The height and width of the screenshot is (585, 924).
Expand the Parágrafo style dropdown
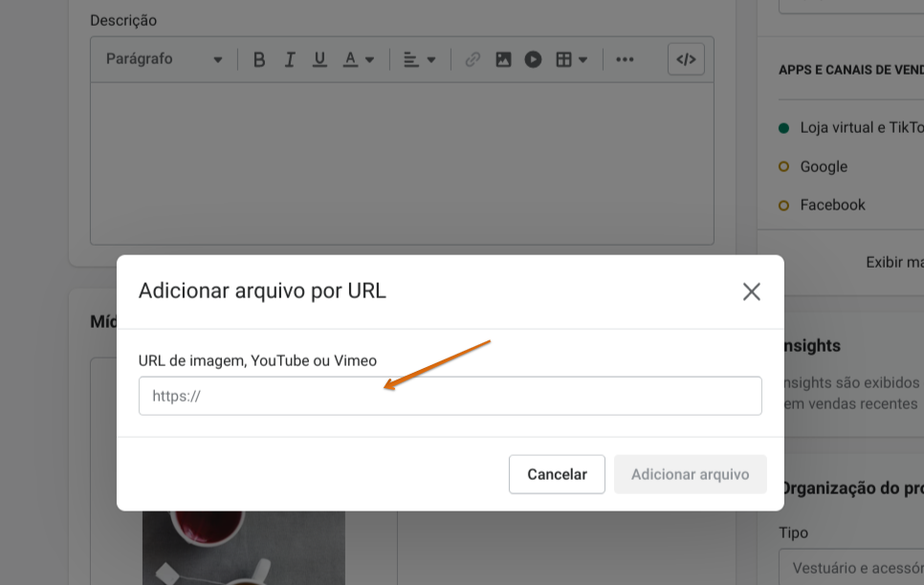click(x=164, y=59)
